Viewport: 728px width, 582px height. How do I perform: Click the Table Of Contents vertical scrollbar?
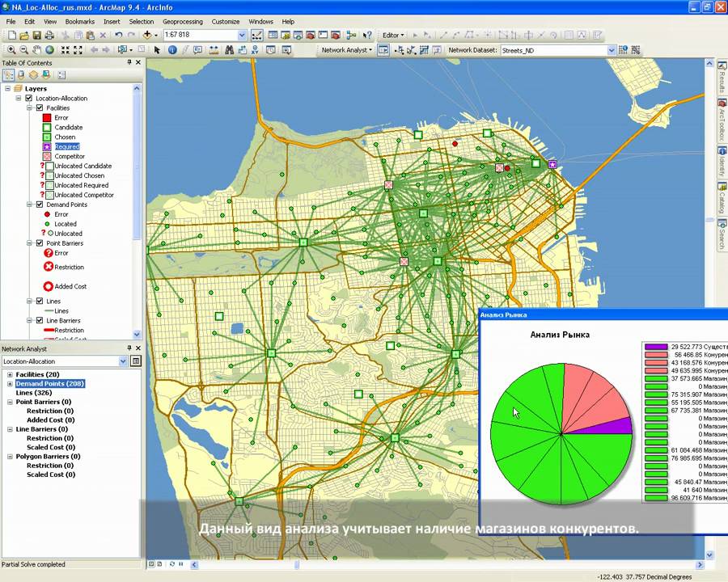[x=137, y=211]
